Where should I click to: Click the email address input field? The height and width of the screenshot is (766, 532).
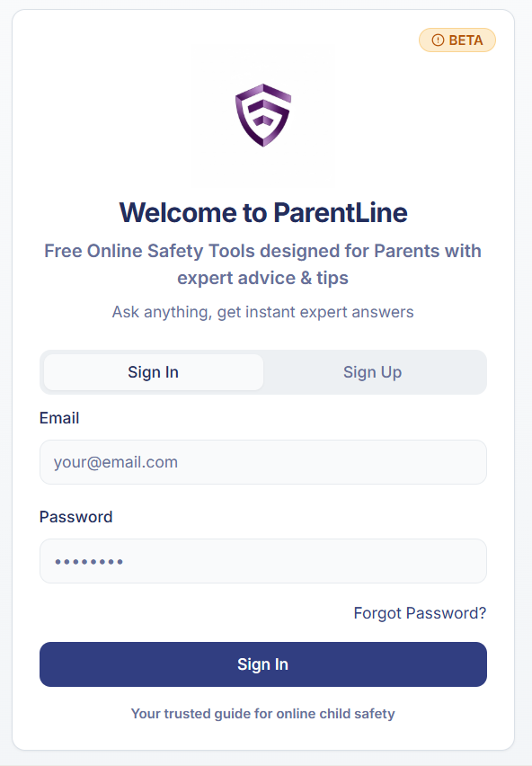point(263,461)
